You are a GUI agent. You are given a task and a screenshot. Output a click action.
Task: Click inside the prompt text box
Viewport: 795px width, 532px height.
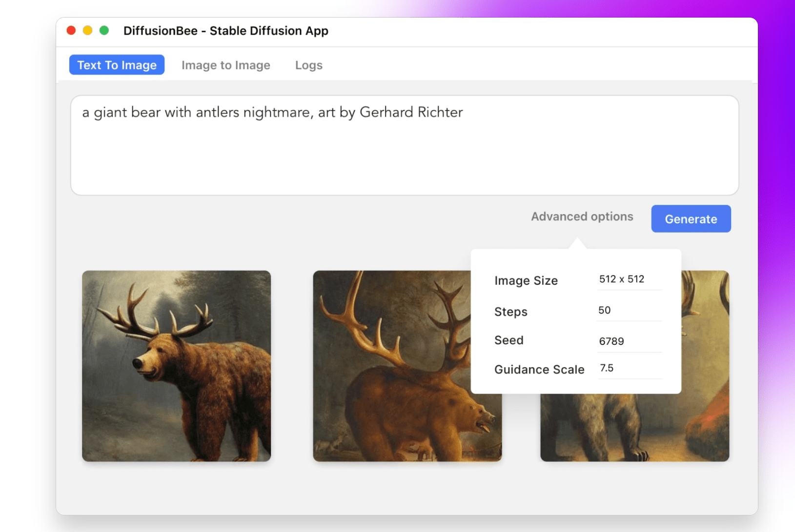(x=404, y=145)
